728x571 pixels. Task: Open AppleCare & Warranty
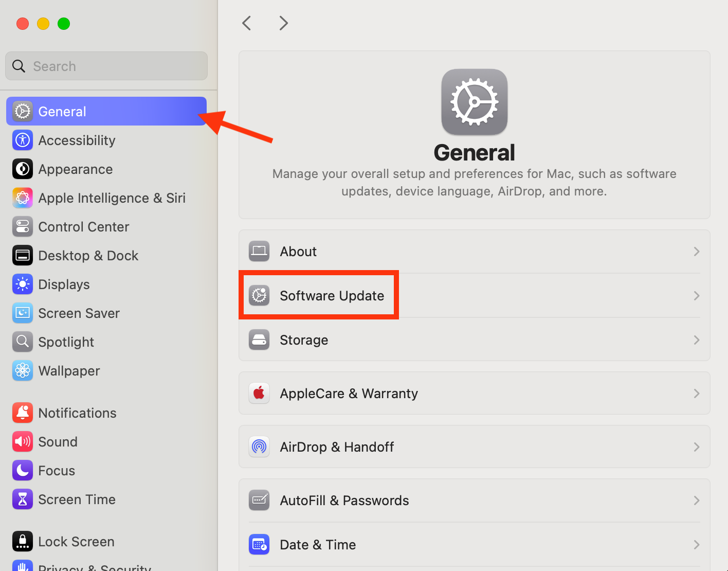tap(349, 393)
